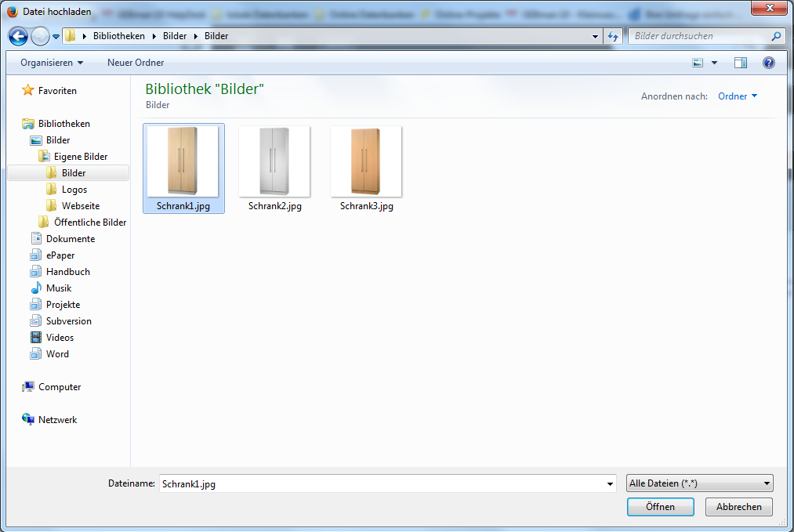Expand the Dateiname history dropdown arrow

[x=611, y=484]
